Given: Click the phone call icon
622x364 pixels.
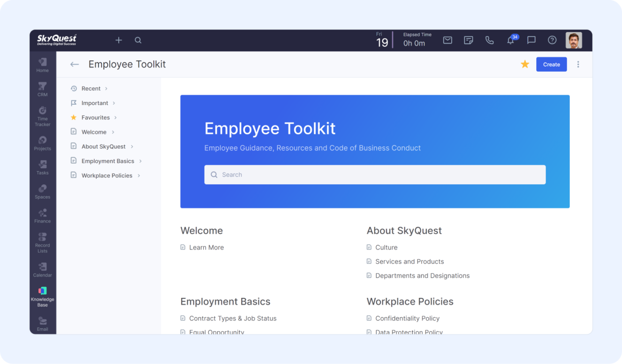Looking at the screenshot, I should [x=489, y=40].
